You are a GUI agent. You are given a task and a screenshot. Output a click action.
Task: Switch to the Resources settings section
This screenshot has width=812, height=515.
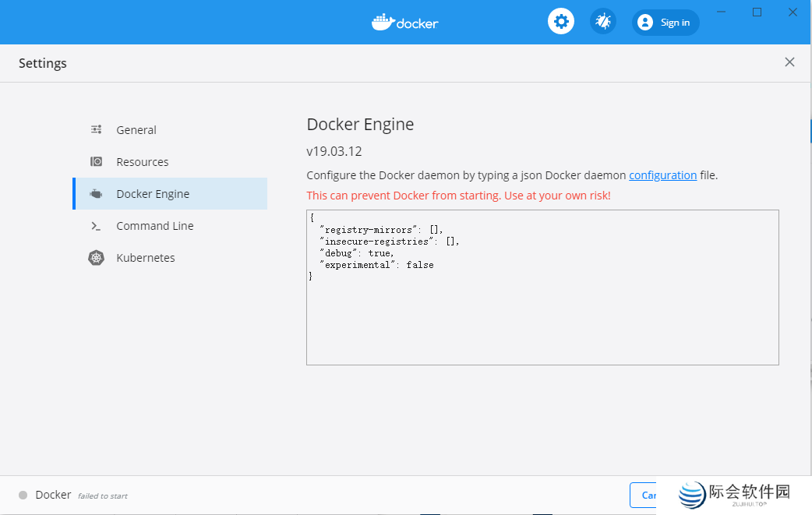tap(143, 161)
